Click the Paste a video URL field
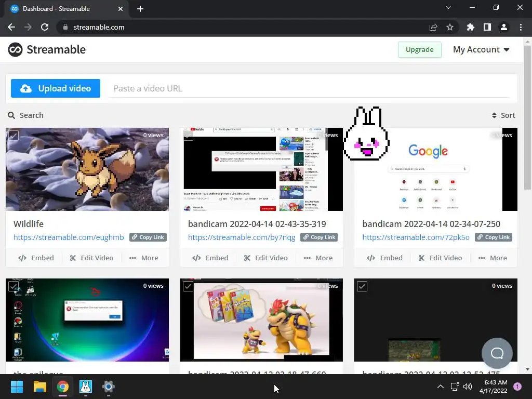The height and width of the screenshot is (399, 532). [309, 88]
